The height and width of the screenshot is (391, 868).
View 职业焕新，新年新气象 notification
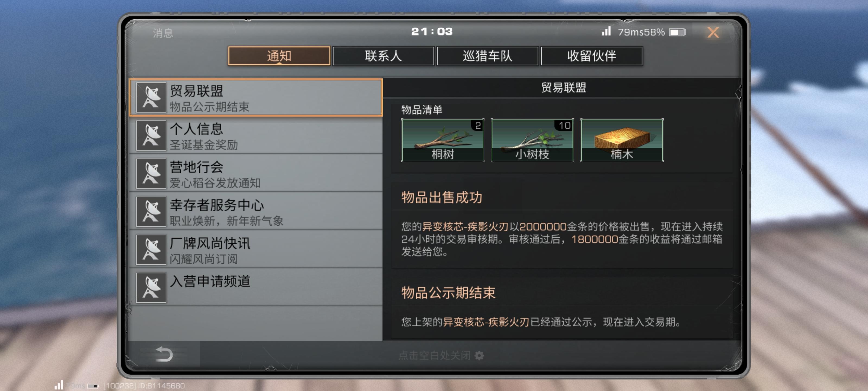point(256,212)
